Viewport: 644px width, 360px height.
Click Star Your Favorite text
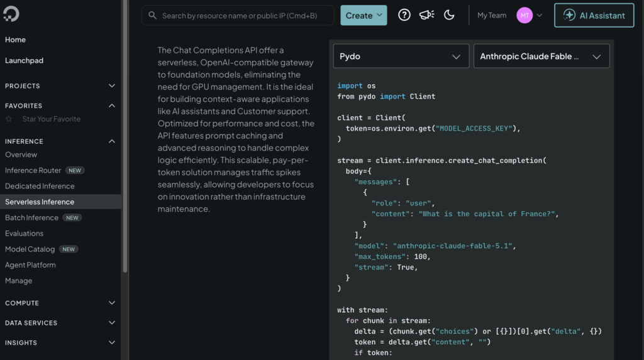pyautogui.click(x=52, y=119)
